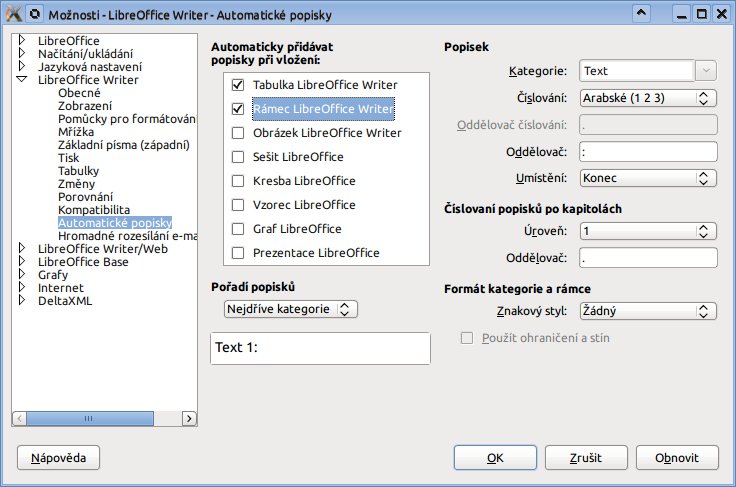Screen dimensions: 736x487
Task: Expand the LibreOffice Writer/Web tree node
Action: [22, 248]
